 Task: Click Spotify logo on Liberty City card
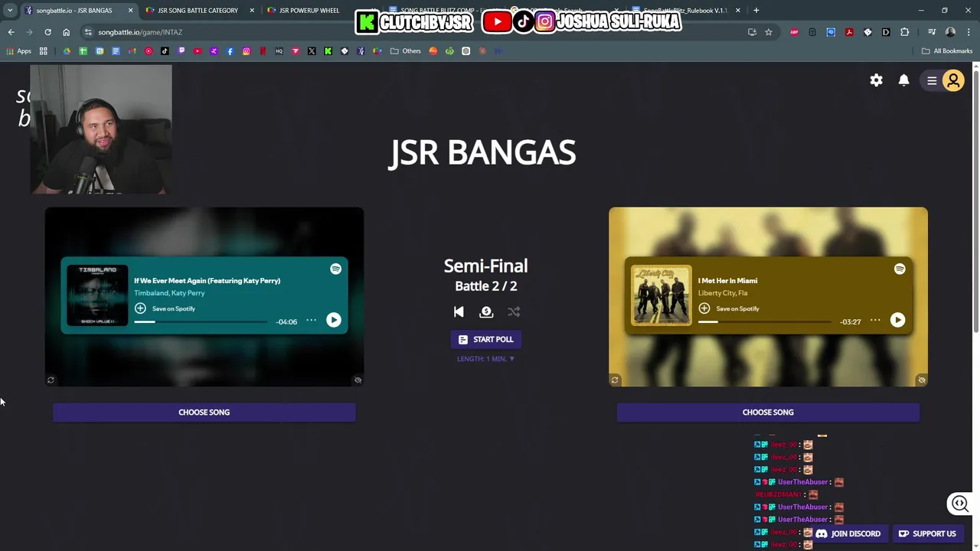pyautogui.click(x=900, y=269)
